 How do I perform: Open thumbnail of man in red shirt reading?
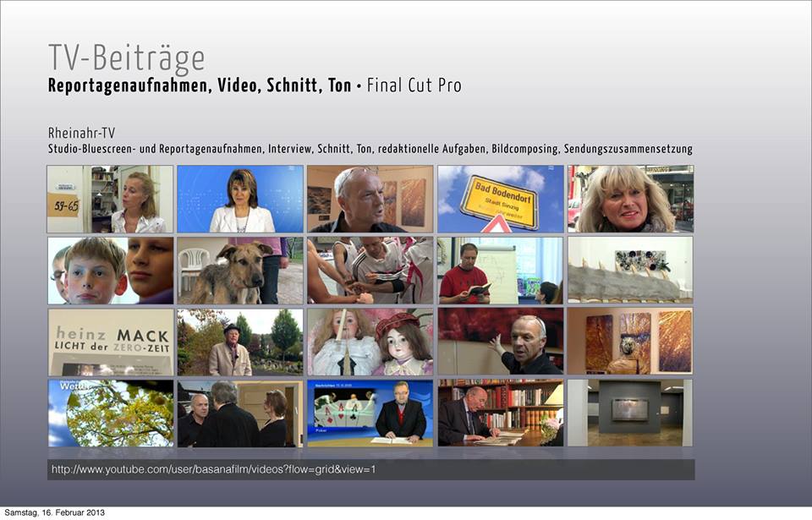pyautogui.click(x=500, y=271)
